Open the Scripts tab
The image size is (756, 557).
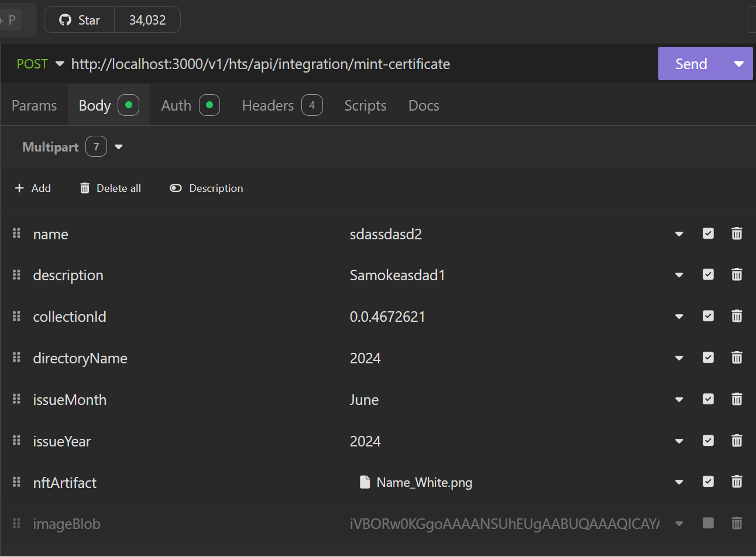[365, 105]
